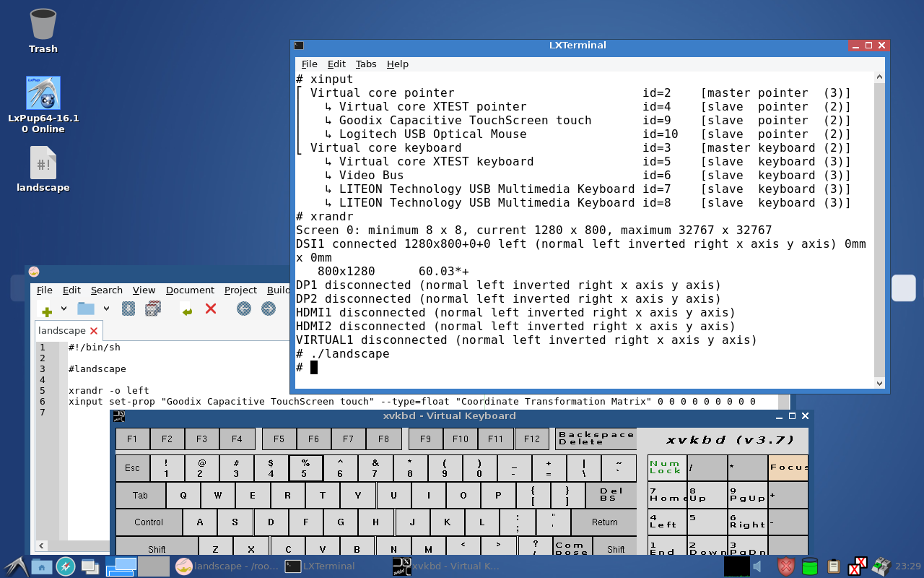Launch the web browser compass icon on taskbar
This screenshot has width=924, height=578.
coord(66,566)
